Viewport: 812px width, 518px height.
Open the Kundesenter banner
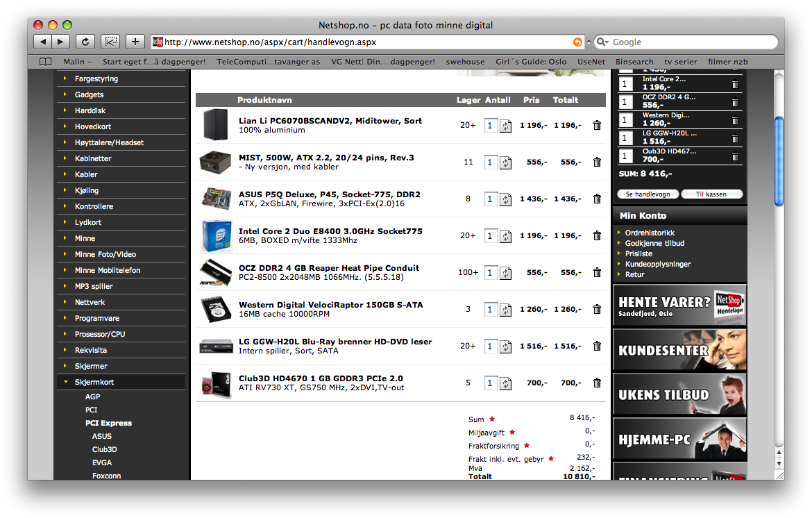[x=679, y=350]
